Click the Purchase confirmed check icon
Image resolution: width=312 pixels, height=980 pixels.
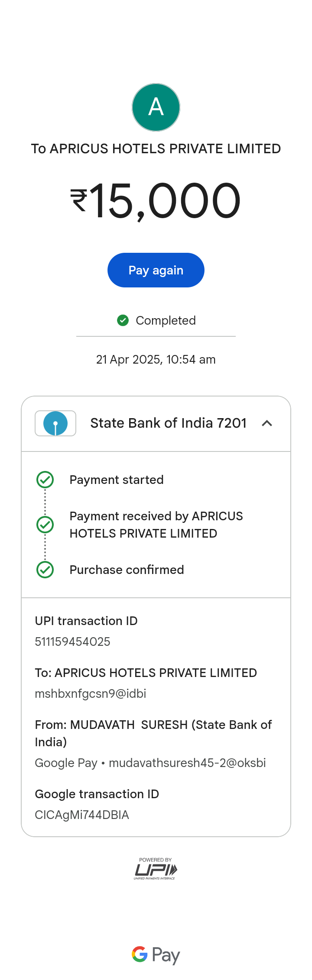tap(45, 570)
